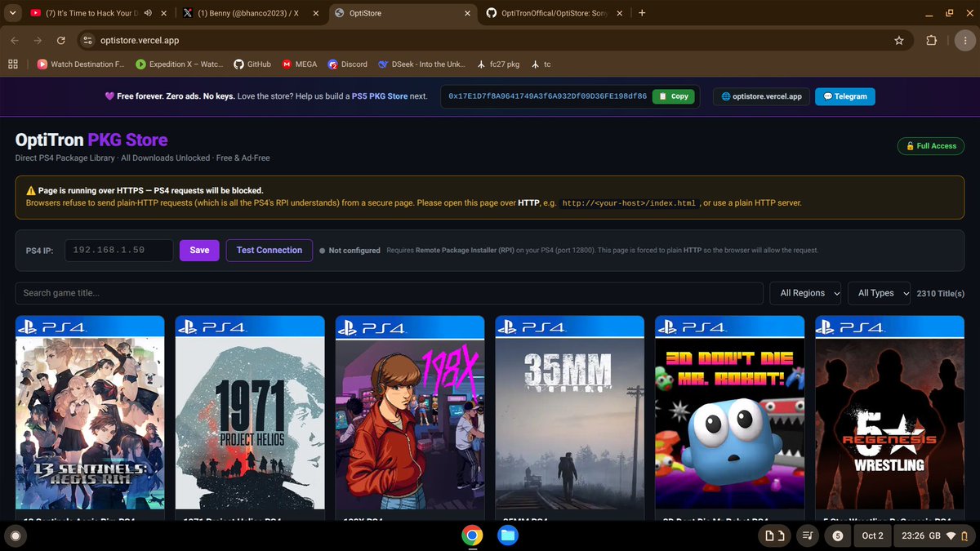Viewport: 980px width, 551px height.
Task: Open the ChromeOS launcher circle button
Action: [x=15, y=536]
